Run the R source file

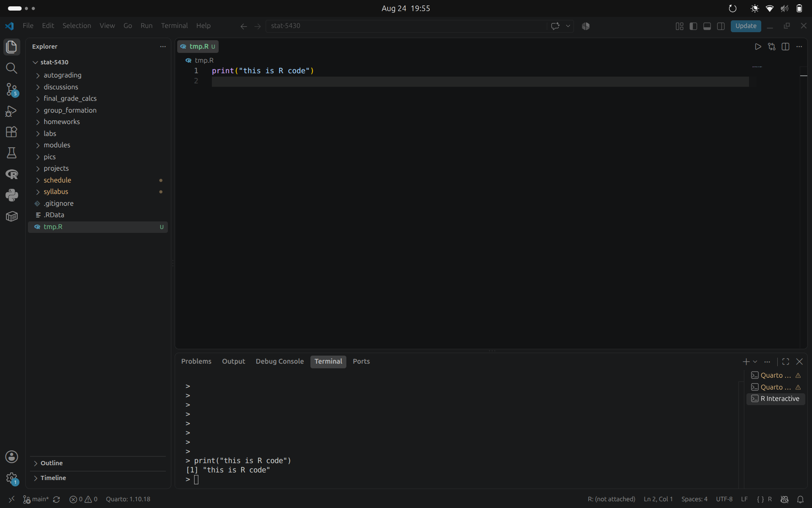(x=758, y=47)
